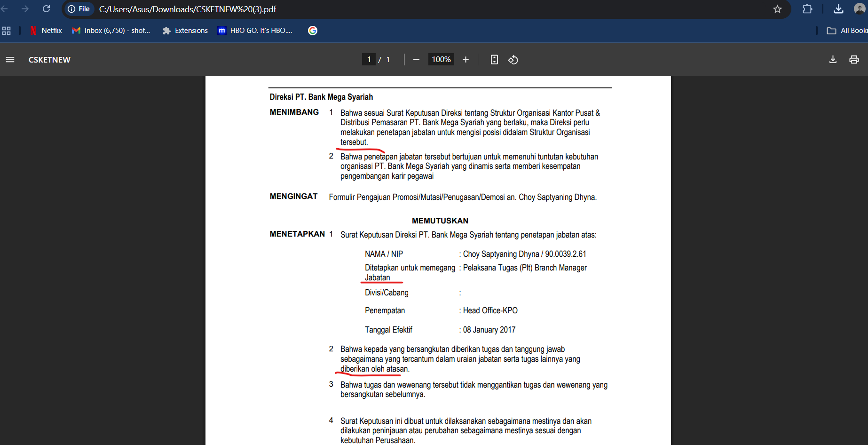Print the PDF document

(x=854, y=60)
